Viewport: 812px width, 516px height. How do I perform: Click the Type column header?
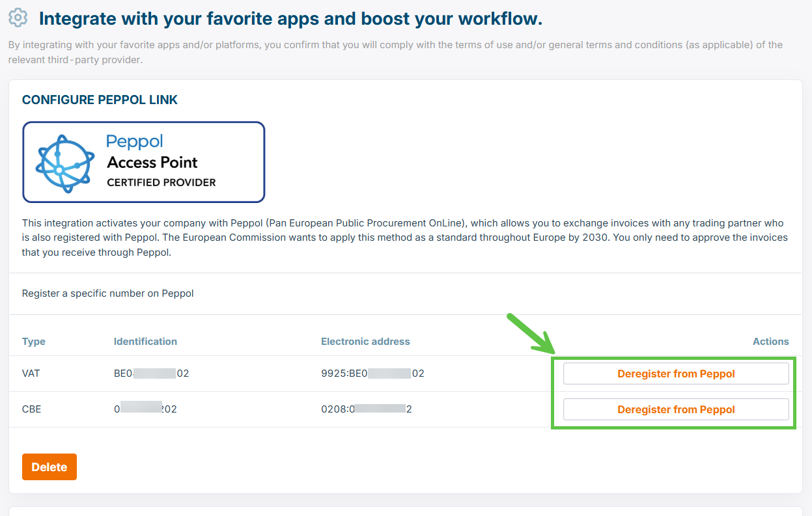34,341
